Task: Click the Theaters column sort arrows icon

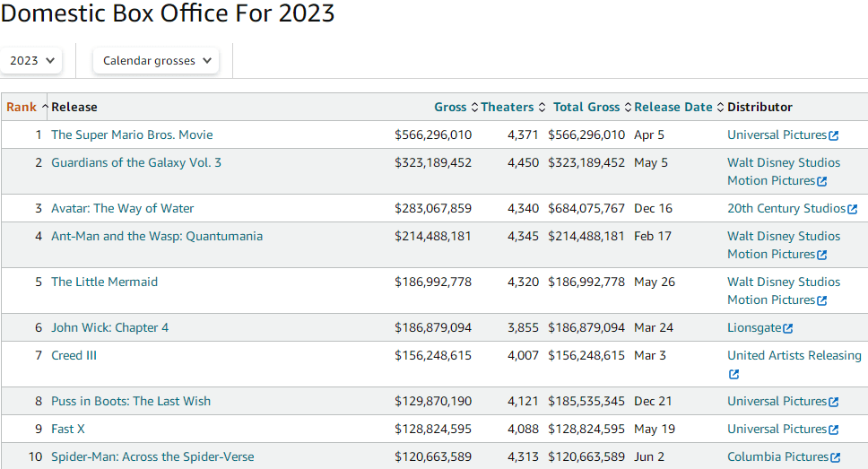Action: click(x=542, y=108)
